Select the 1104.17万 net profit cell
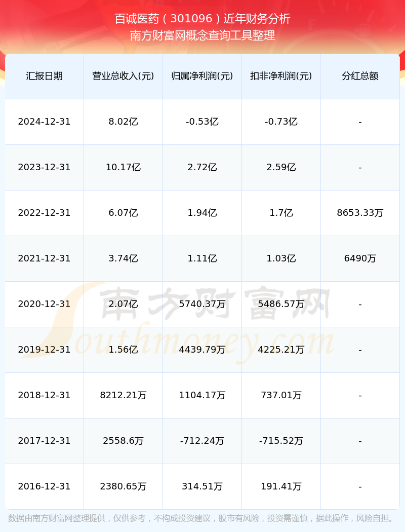 pos(202,395)
